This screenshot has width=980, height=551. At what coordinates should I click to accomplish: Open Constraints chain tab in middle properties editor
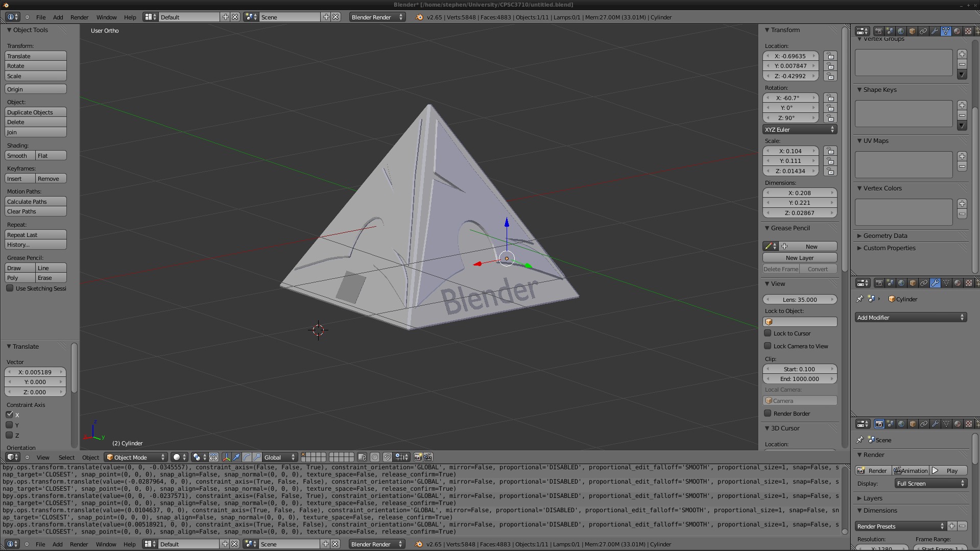point(924,283)
